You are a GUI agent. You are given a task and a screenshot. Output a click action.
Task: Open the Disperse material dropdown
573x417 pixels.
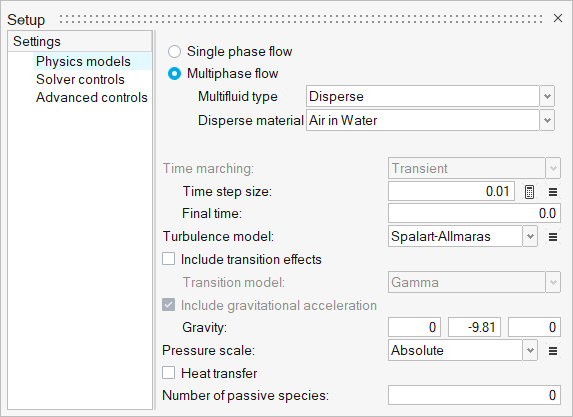547,120
